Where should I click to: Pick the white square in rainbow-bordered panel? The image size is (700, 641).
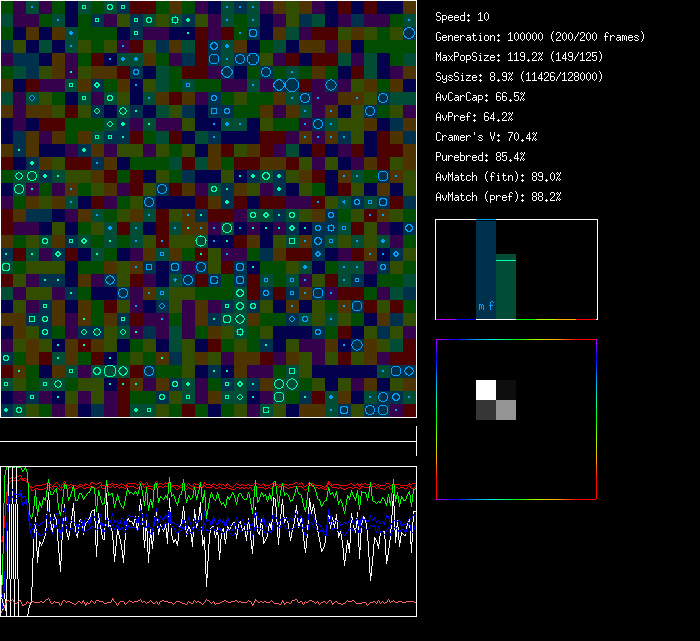pos(486,390)
